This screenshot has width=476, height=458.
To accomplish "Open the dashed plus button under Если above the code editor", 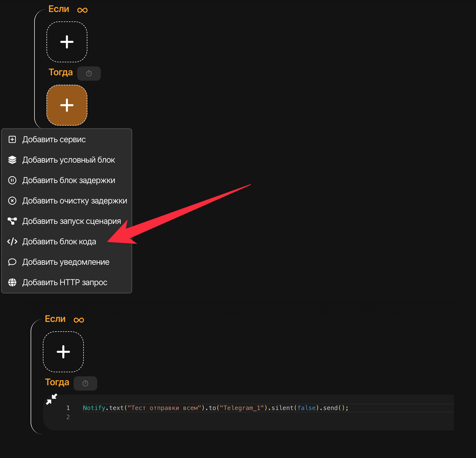I will [63, 352].
